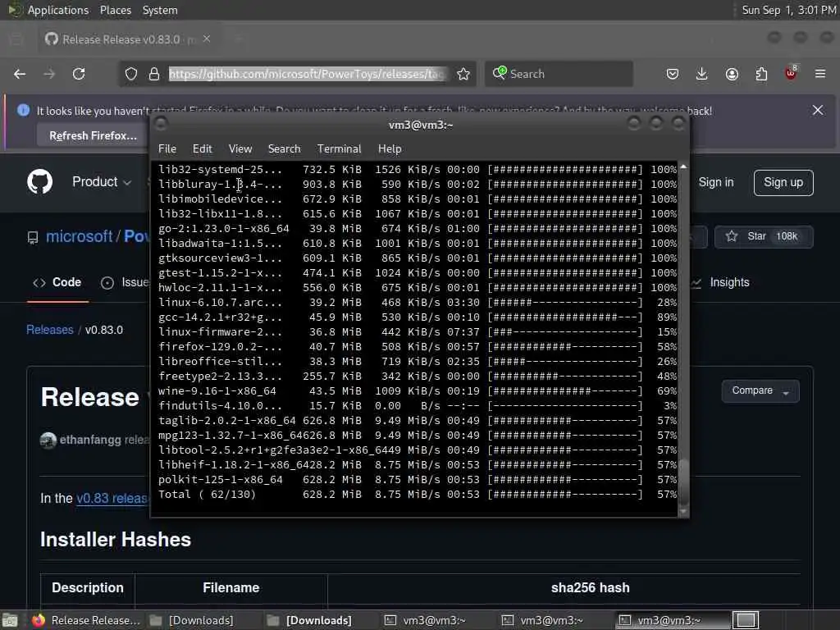Click the firefox-129.0.2 package line

[x=418, y=347]
